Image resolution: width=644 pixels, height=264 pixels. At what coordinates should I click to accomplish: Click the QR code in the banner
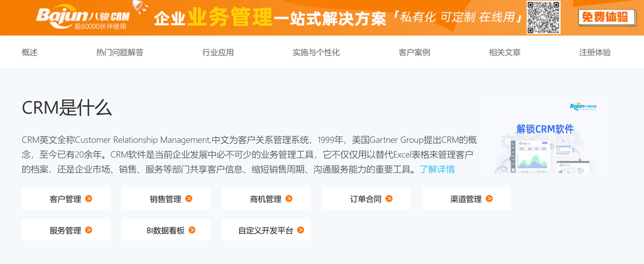point(543,18)
